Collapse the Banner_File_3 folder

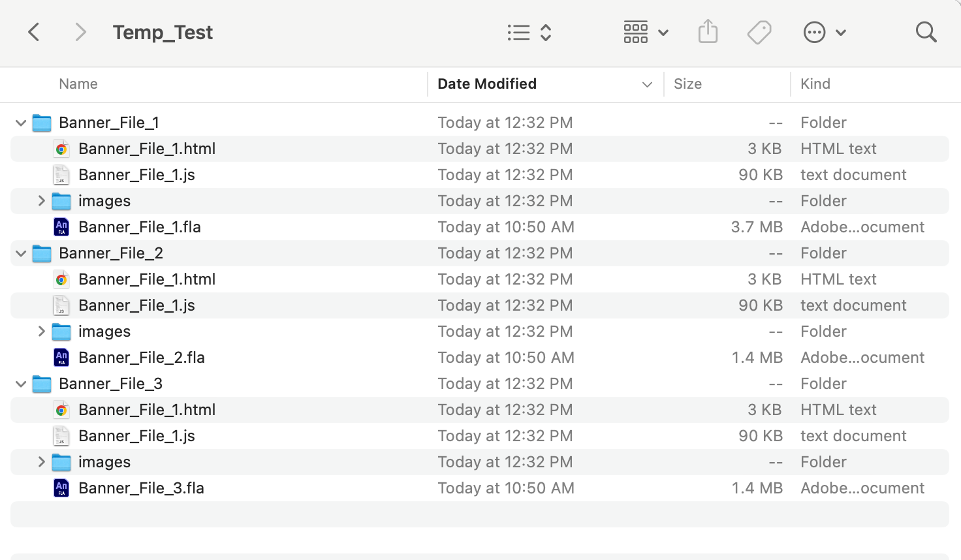coord(21,384)
